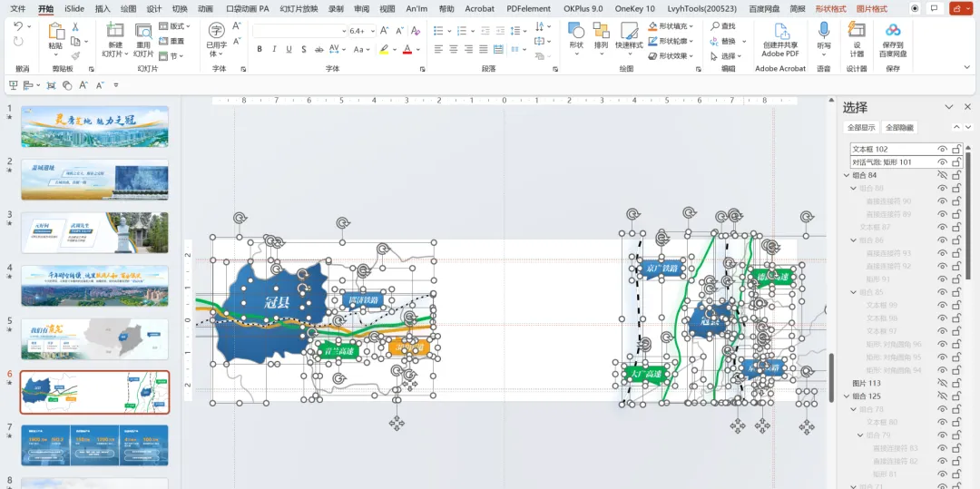This screenshot has width=980, height=489.
Task: Open the font size dropdown
Action: point(373,31)
